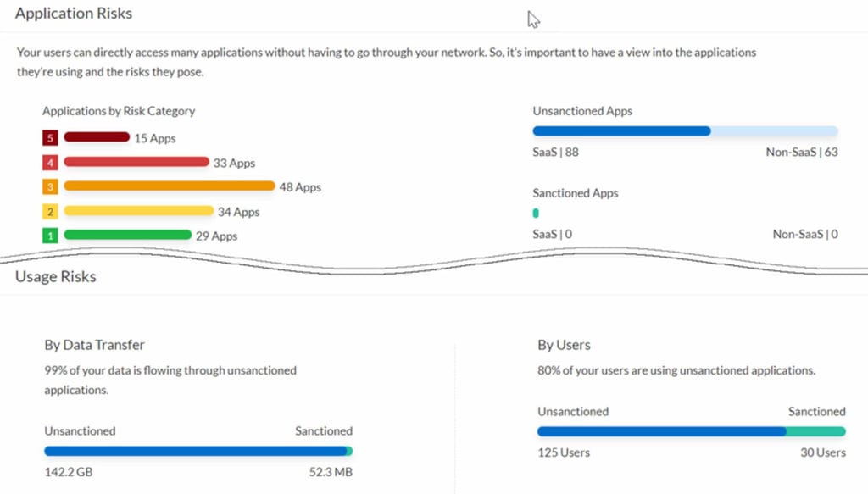
Task: Select the orange risk level 3 badge
Action: pos(50,186)
